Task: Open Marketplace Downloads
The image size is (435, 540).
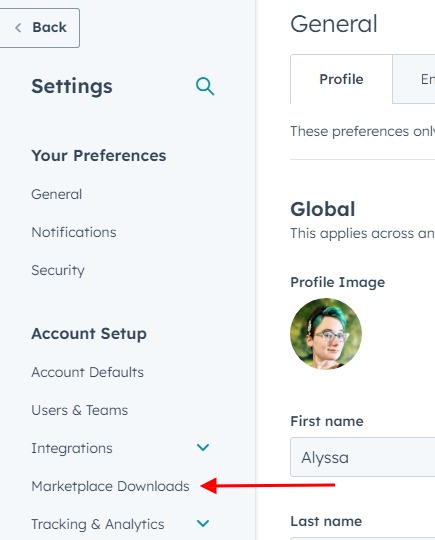Action: point(110,486)
